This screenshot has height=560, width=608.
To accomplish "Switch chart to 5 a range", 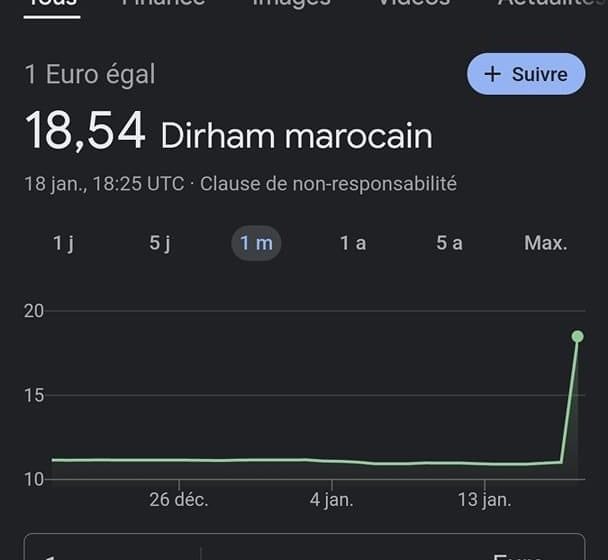I will click(449, 243).
